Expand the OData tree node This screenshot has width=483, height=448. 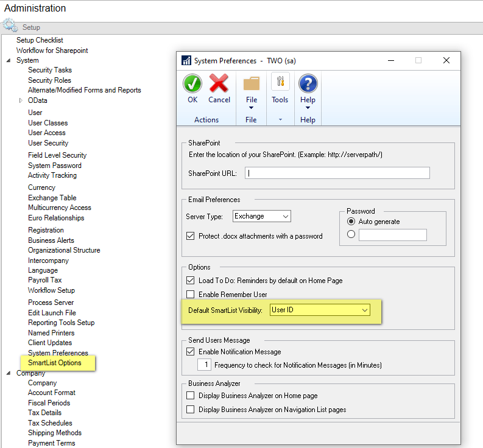point(21,100)
